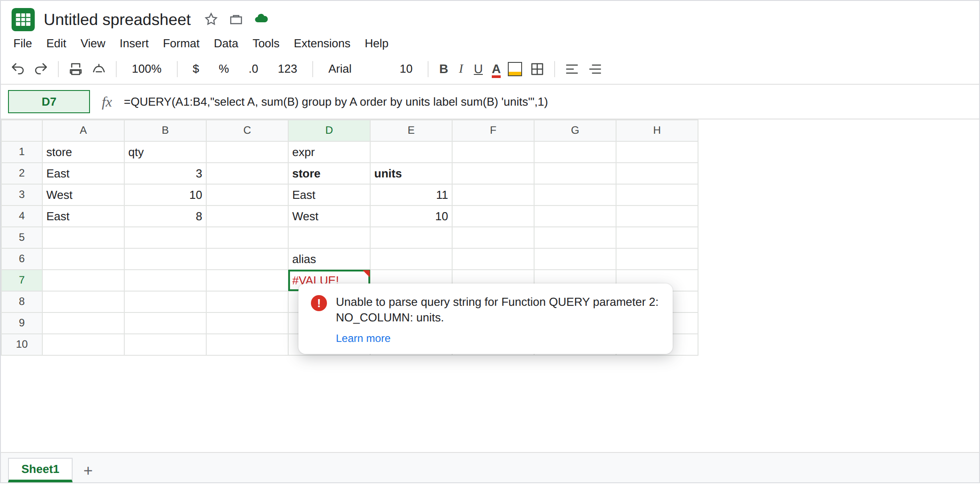Viewport: 980px width, 485px height.
Task: Toggle Underline formatting
Action: [x=478, y=69]
